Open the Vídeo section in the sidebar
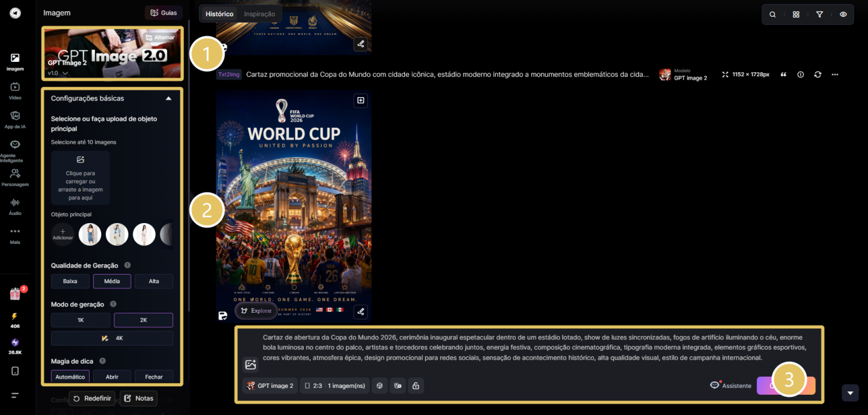868x415 pixels. tap(15, 91)
